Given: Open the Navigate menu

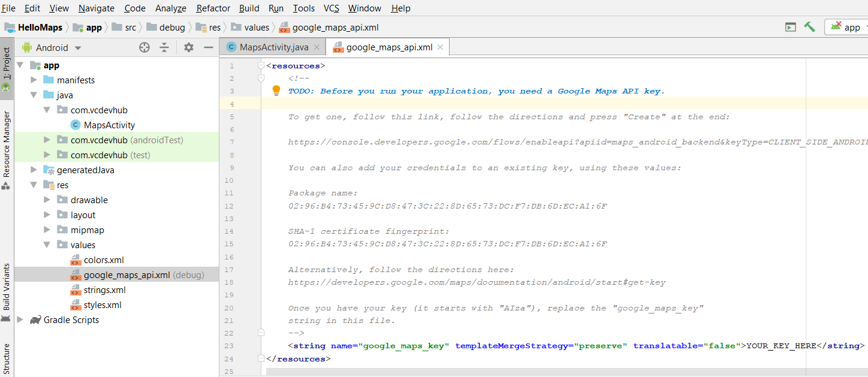Looking at the screenshot, I should coord(97,8).
